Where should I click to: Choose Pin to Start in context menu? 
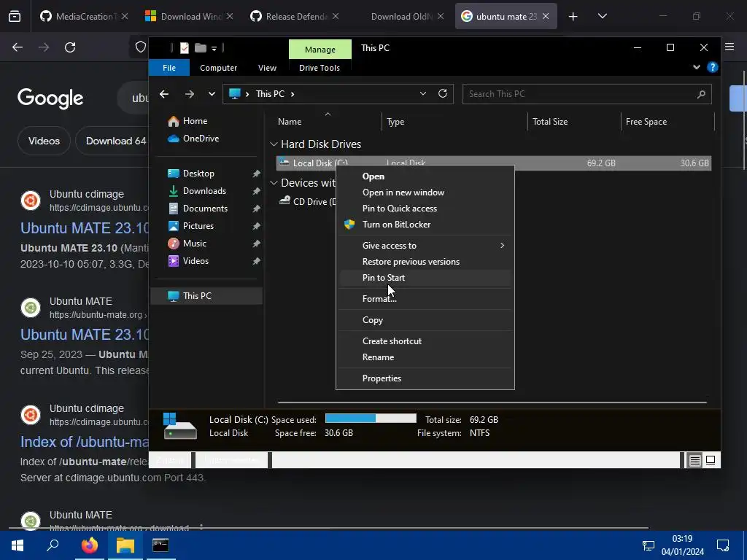[x=425, y=278]
